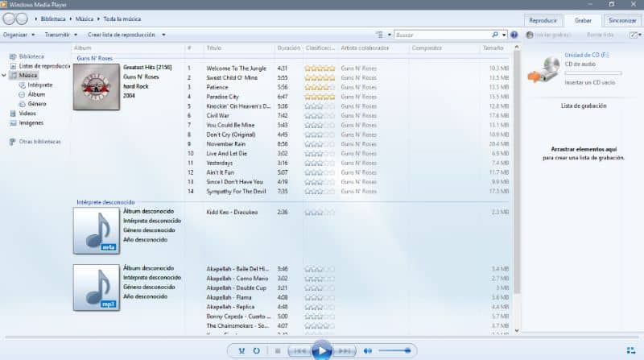Expand the view options dropdown arrow
The width and height of the screenshot is (644, 360).
click(x=390, y=35)
